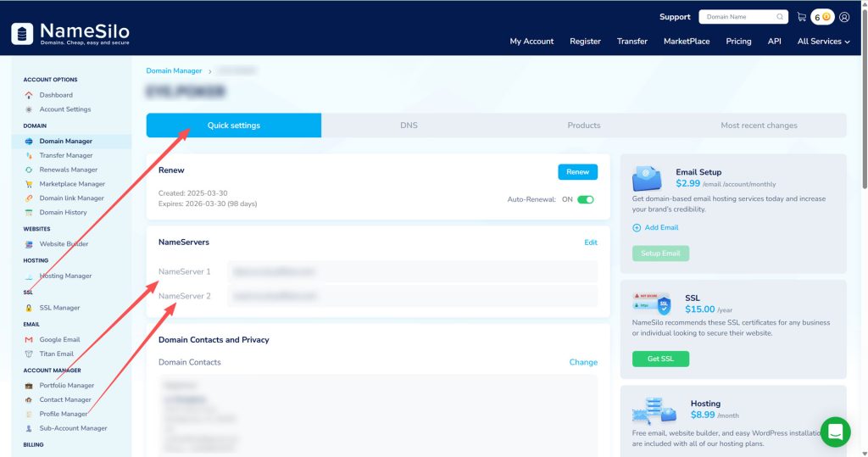Screen dimensions: 868x457
Task: Click Edit link for NameServers
Action: point(591,242)
